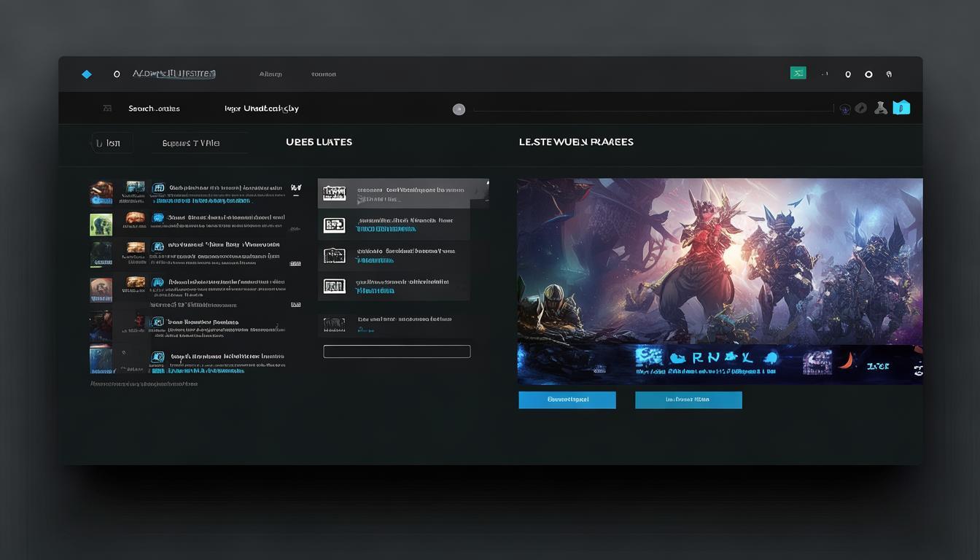Open the first gray menu item in header

point(271,74)
